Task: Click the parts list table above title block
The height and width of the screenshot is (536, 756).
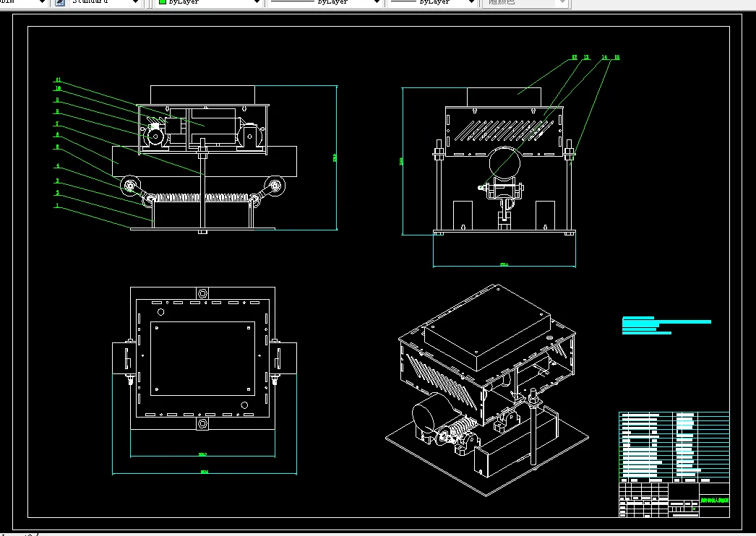Action: [674, 447]
